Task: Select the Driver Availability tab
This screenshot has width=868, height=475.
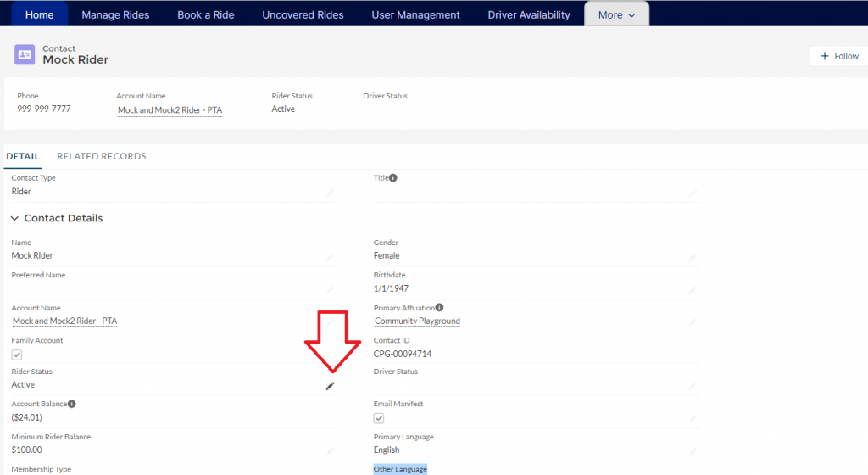Action: 529,14
